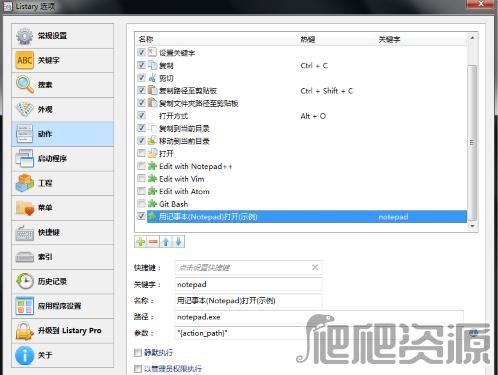Open 升级到 Listary Pro upgrade page
Viewport: 498px width, 375px height.
pyautogui.click(x=63, y=331)
